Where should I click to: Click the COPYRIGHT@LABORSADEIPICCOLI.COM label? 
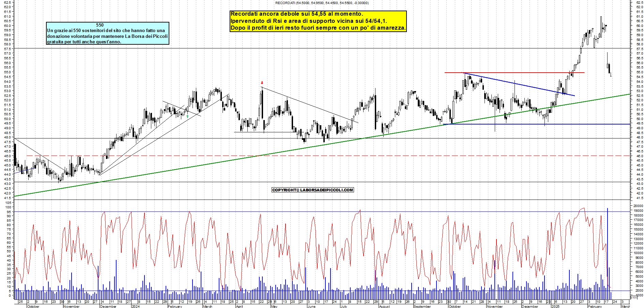coord(313,190)
